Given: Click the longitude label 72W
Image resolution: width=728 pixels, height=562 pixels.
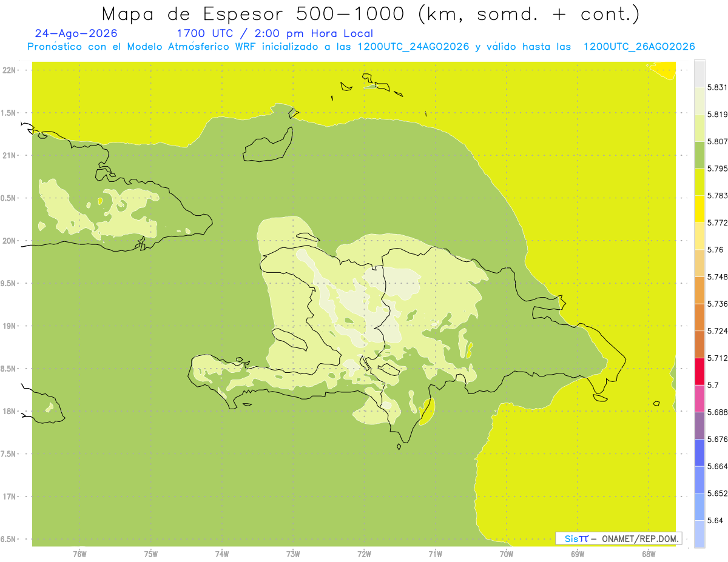Looking at the screenshot, I should pos(364,554).
